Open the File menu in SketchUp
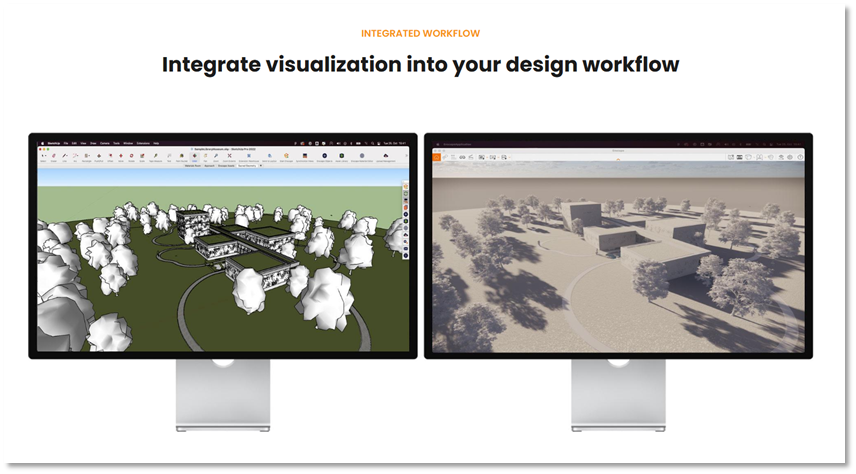 67,143
